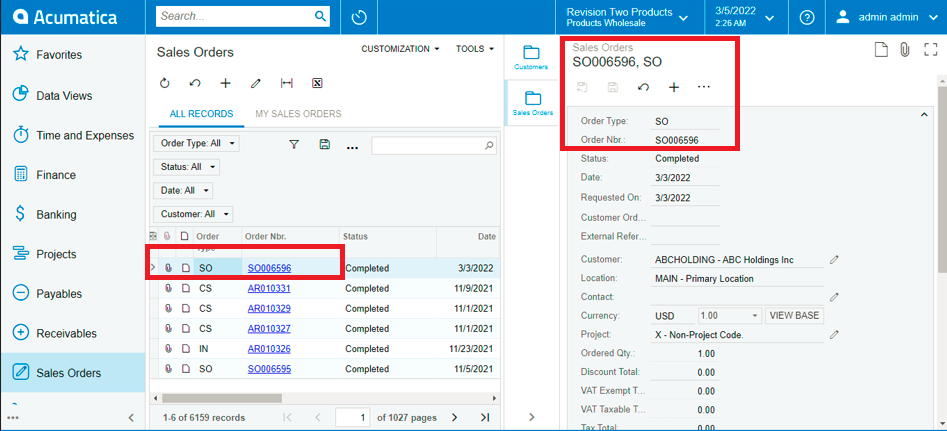
Task: Open the Help question mark icon
Action: (807, 18)
